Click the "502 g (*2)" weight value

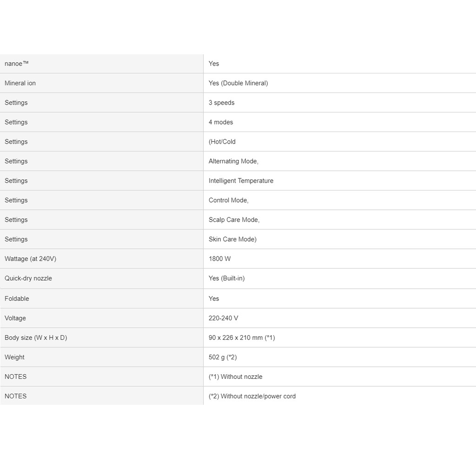pyautogui.click(x=223, y=357)
